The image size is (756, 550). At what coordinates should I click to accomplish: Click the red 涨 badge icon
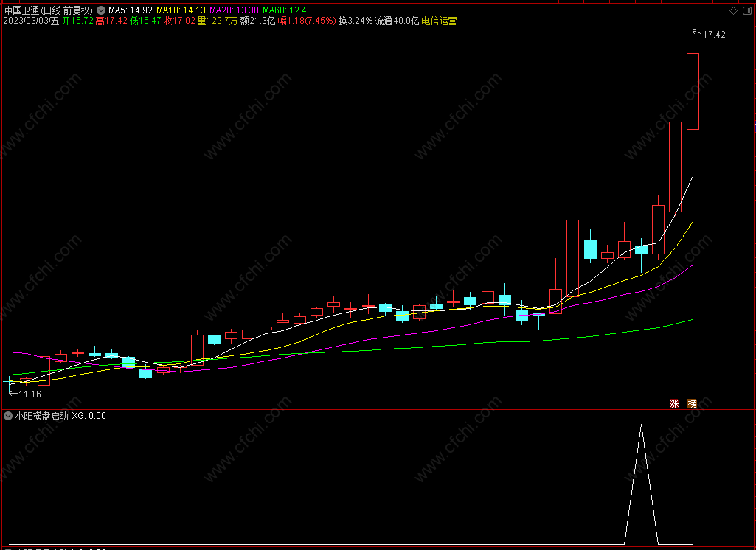[674, 404]
